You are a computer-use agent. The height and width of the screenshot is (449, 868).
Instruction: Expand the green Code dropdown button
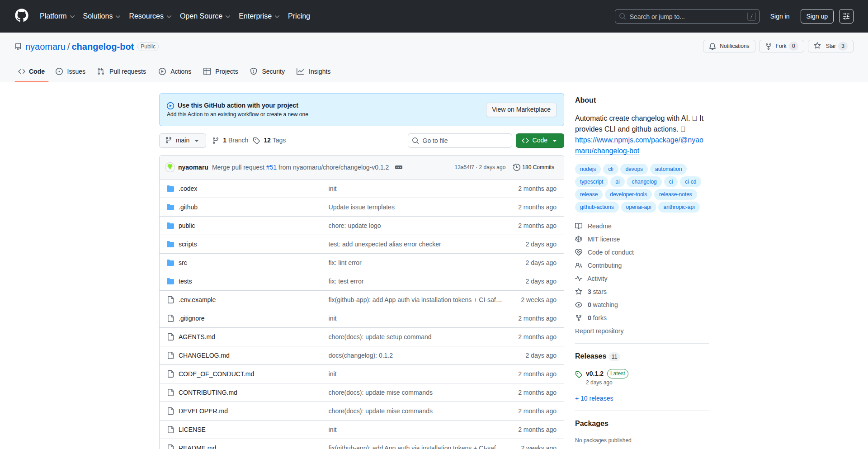tap(539, 141)
